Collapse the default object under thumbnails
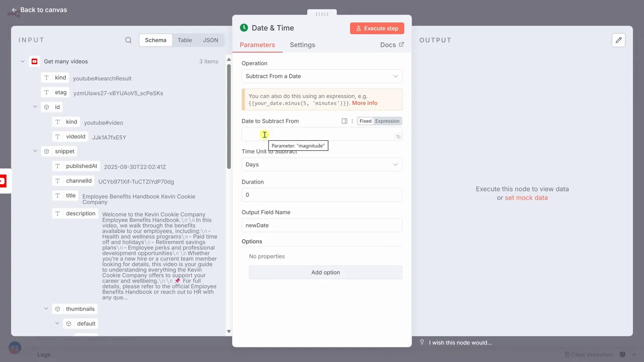The width and height of the screenshot is (644, 362). coord(57,324)
